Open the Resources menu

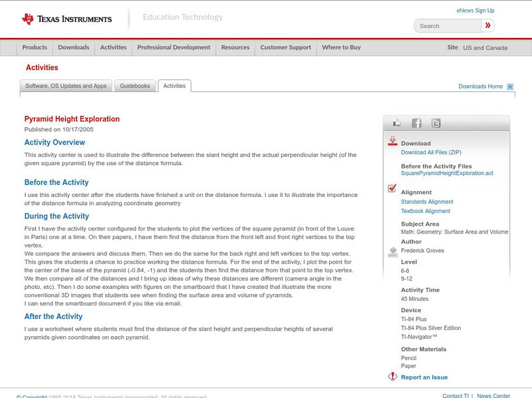[235, 47]
